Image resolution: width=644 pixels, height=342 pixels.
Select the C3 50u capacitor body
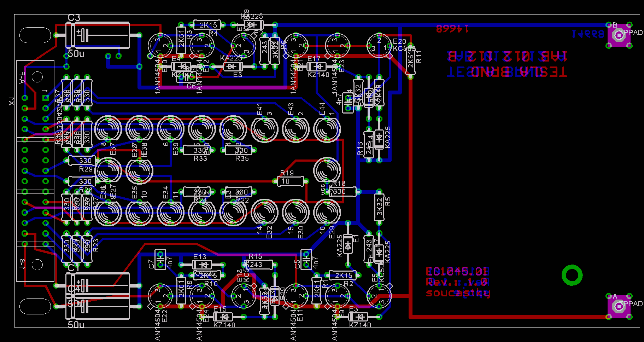[98, 35]
